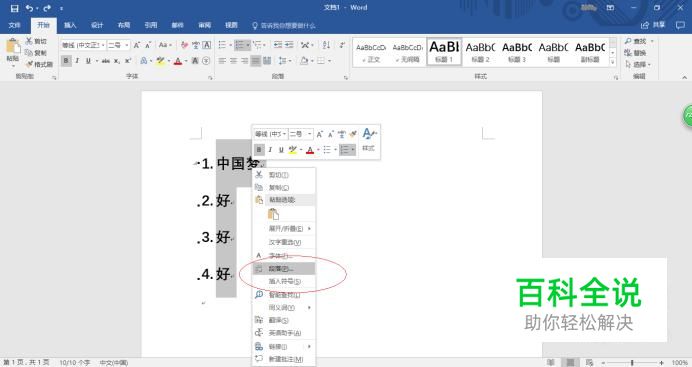Click the Phonetic Guide icon in ribbon
Screen dimensions: 692x367
pos(196,45)
